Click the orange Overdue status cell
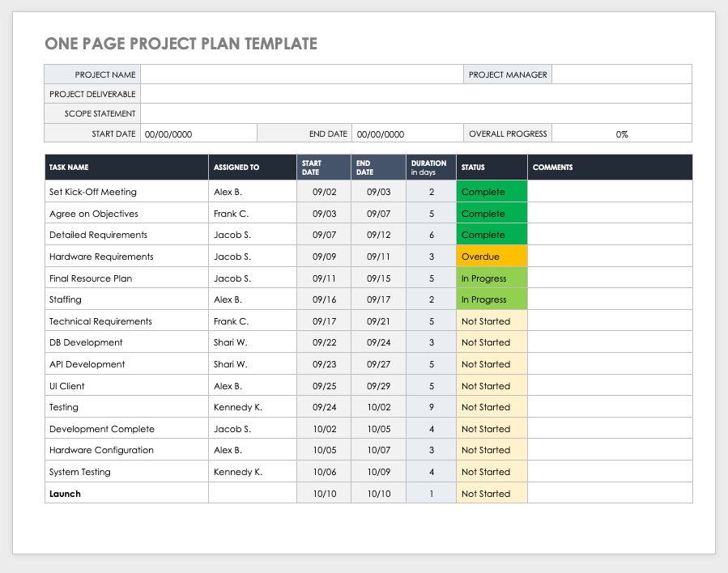The image size is (728, 573). (492, 257)
